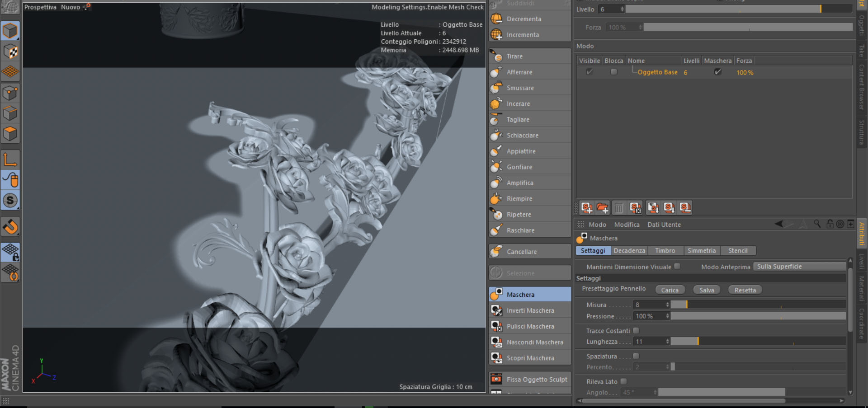Go back with the attribute manager arrow
868x408 pixels.
(x=779, y=224)
